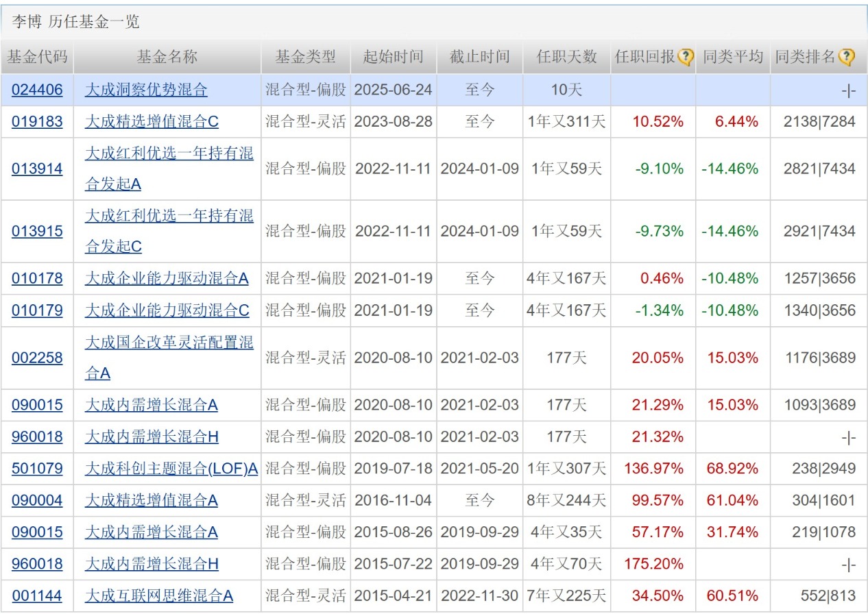This screenshot has height=614, width=868.
Task: Select the -9.10% return cell
Action: tap(653, 169)
